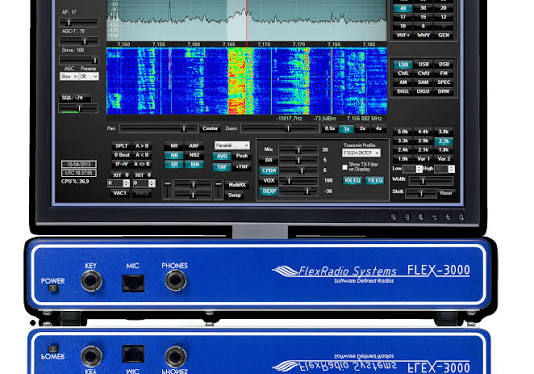The height and width of the screenshot is (374, 534).
Task: Click the filter Width slider
Action: (x=431, y=181)
